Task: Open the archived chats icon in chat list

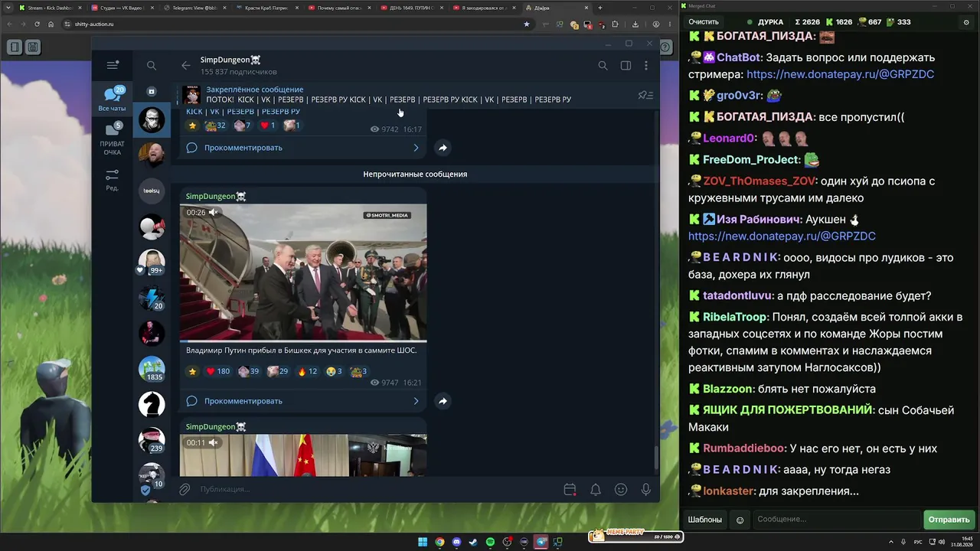Action: 152,91
